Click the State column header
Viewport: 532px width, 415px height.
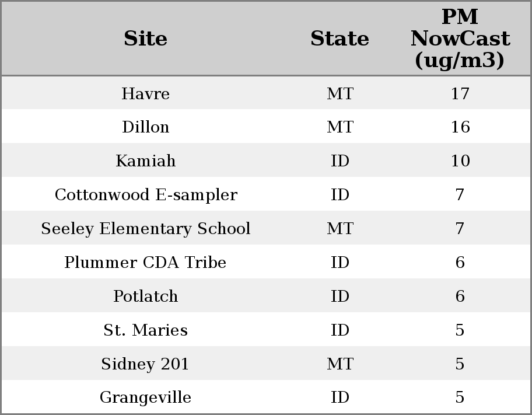coord(339,39)
